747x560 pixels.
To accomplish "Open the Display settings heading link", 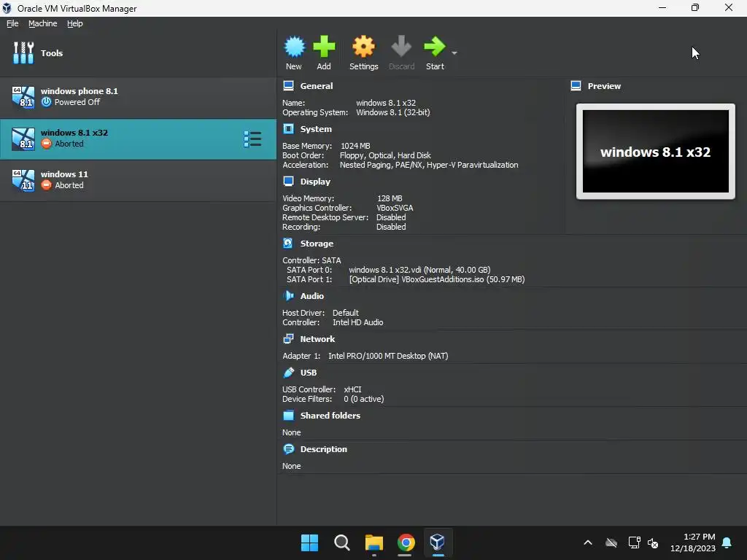I will point(315,182).
